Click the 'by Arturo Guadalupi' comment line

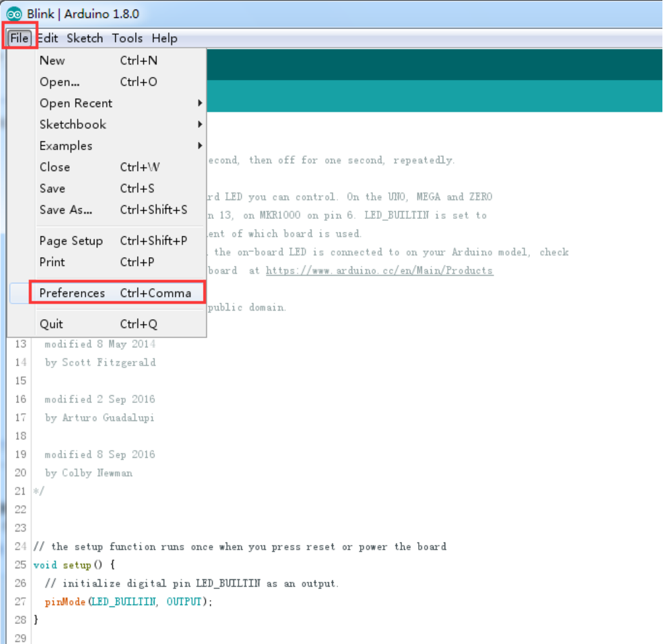click(100, 418)
